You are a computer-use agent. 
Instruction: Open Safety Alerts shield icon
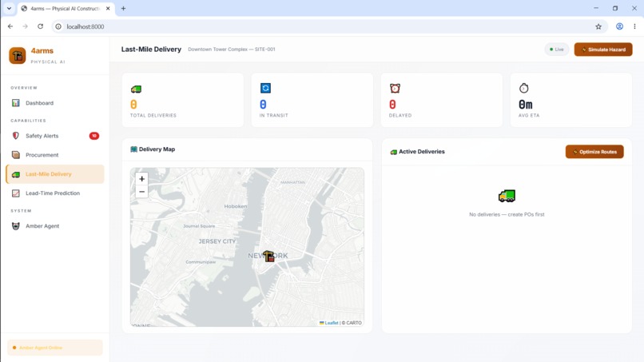(x=16, y=136)
